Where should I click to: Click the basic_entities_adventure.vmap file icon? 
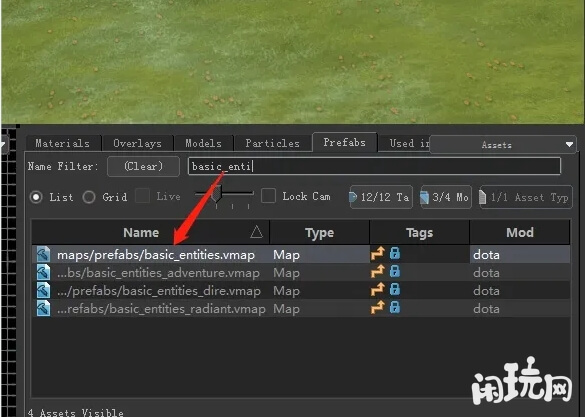point(43,273)
